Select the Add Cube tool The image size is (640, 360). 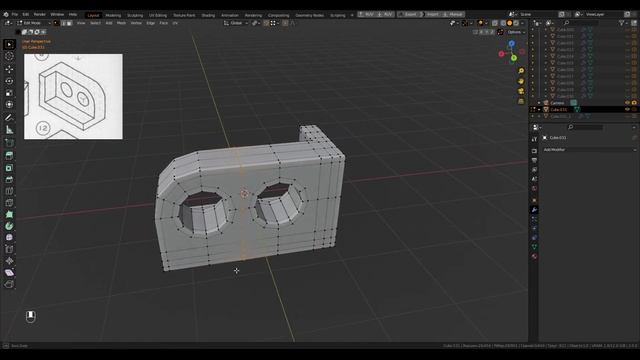pos(9,142)
